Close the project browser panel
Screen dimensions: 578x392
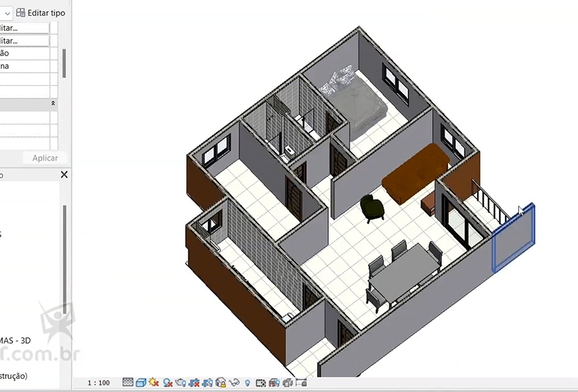click(x=64, y=175)
